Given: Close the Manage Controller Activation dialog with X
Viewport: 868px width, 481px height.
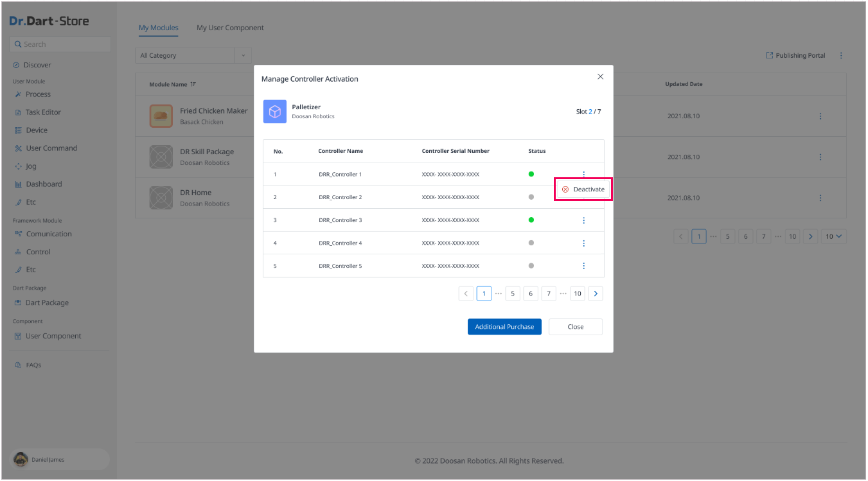Looking at the screenshot, I should [x=600, y=76].
